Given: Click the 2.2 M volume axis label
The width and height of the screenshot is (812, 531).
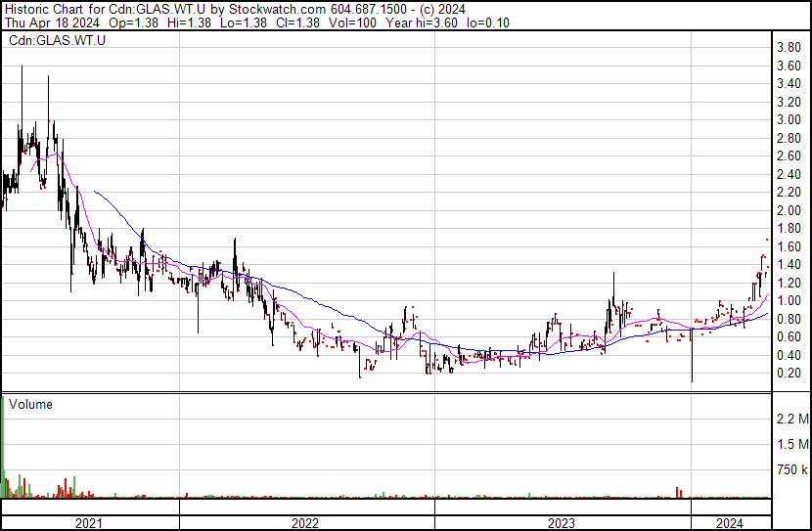Looking at the screenshot, I should point(790,420).
